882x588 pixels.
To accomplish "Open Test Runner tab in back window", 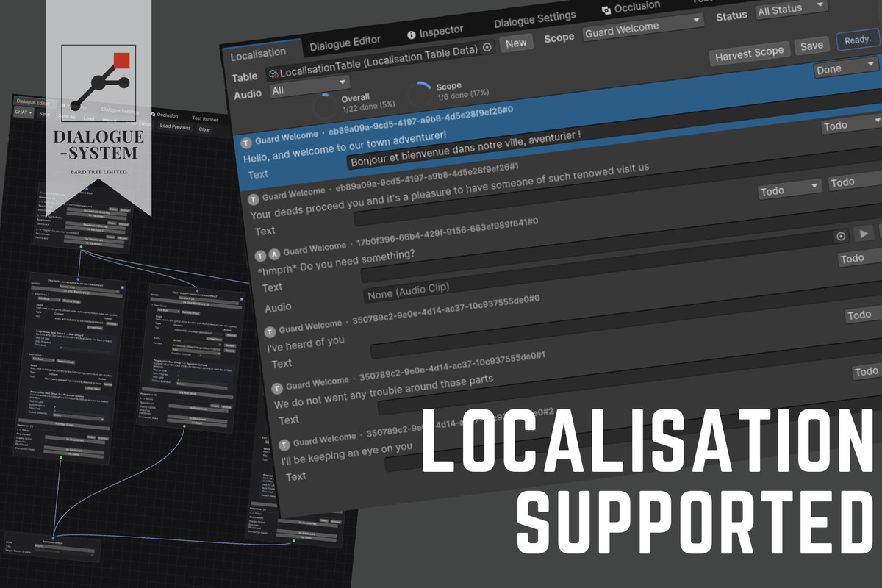I will coord(205,118).
